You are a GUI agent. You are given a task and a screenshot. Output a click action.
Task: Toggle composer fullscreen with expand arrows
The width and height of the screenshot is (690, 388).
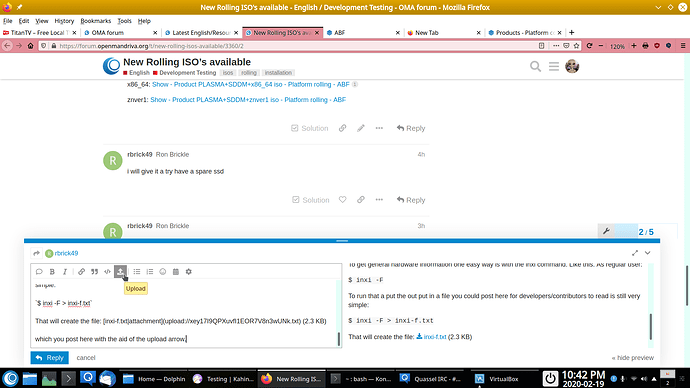point(635,253)
